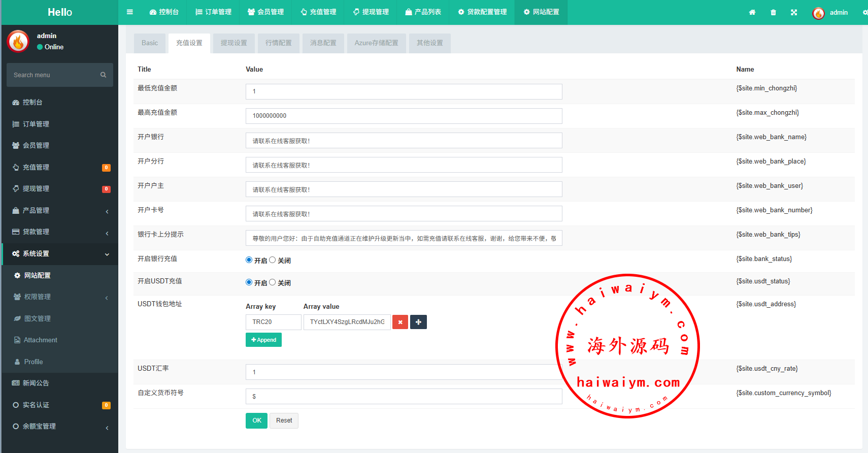
Task: Click the admin avatar in top bar
Action: (818, 13)
